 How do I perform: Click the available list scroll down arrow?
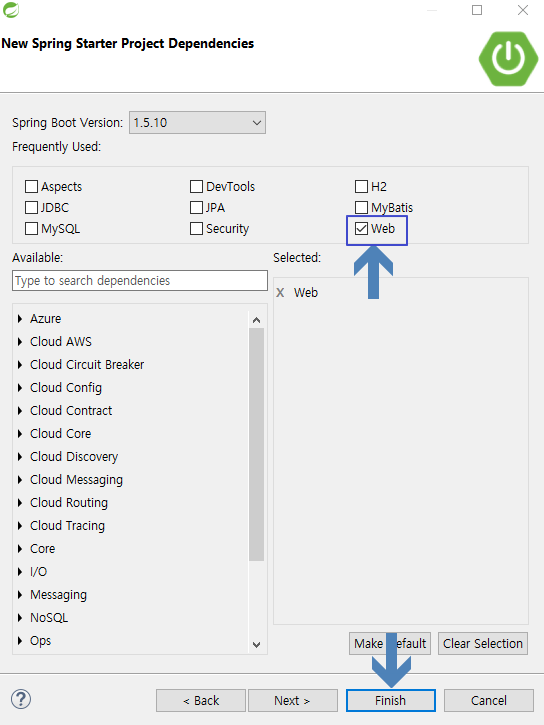pyautogui.click(x=257, y=645)
